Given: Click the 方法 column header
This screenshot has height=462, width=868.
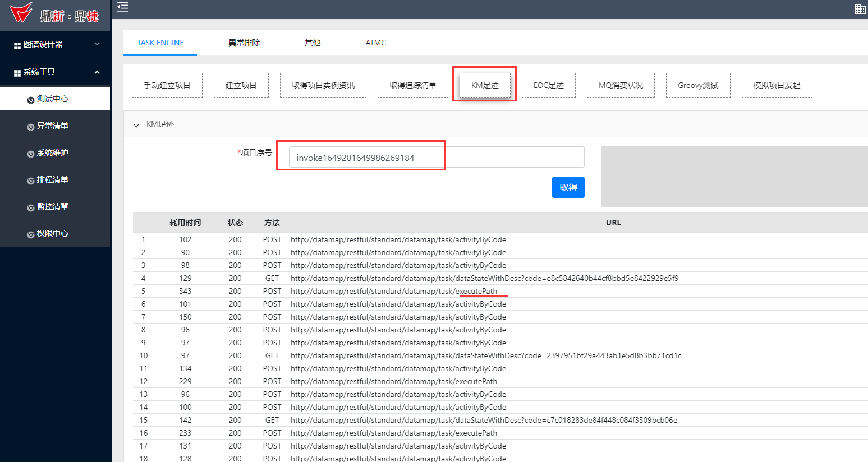Looking at the screenshot, I should [x=272, y=223].
